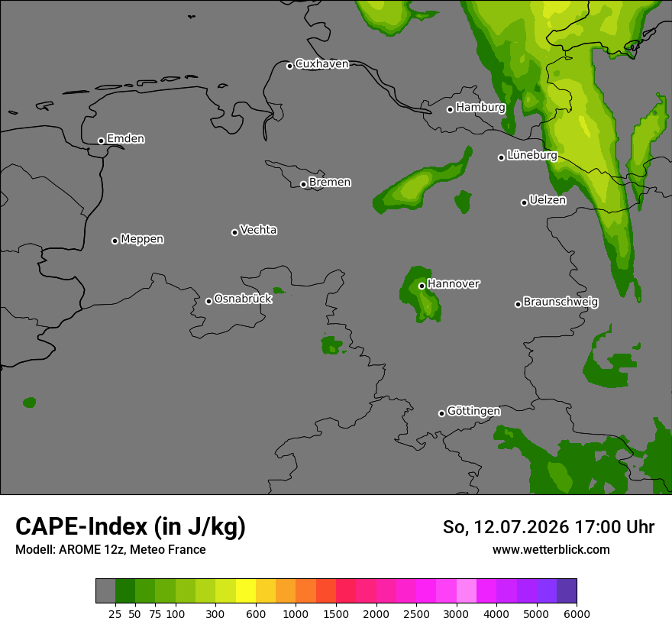Image resolution: width=672 pixels, height=634 pixels.
Task: Click the Vechta city marker dot
Action: tap(234, 232)
